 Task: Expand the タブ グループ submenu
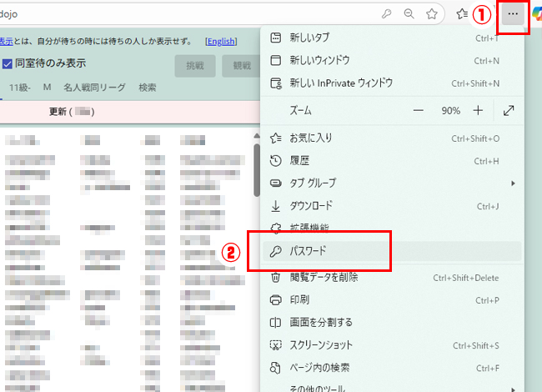click(x=392, y=183)
